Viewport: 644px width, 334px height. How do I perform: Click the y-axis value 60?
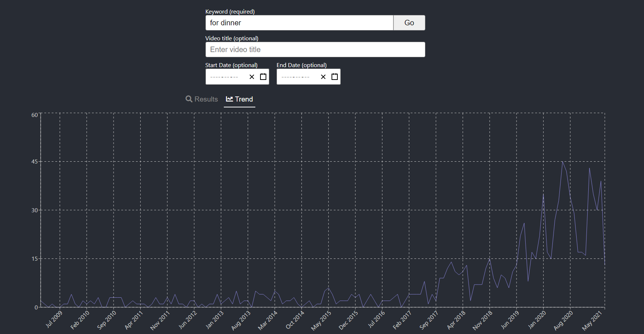[x=34, y=115]
